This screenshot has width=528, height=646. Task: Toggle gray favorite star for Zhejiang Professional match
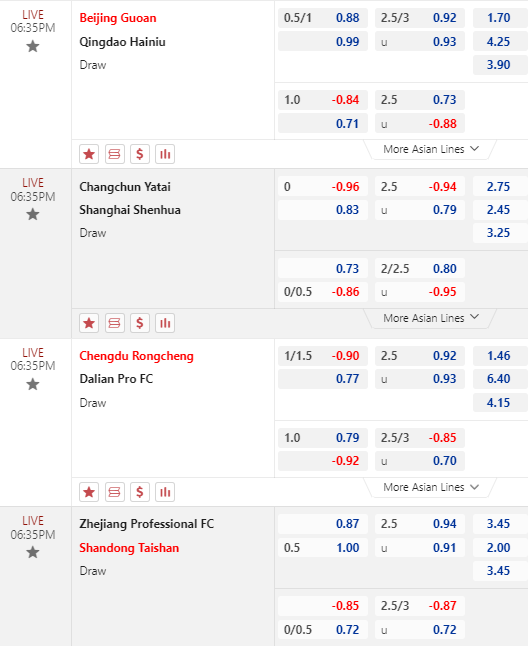coord(33,552)
